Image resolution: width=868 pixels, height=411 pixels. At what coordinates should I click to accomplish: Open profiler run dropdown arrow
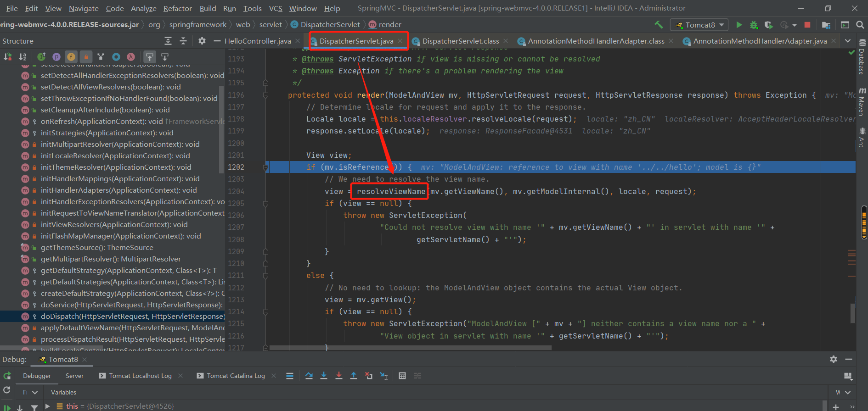pyautogui.click(x=795, y=25)
